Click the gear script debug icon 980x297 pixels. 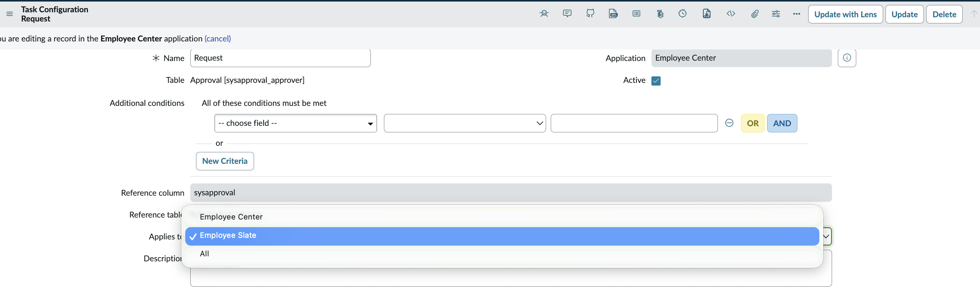coord(660,14)
